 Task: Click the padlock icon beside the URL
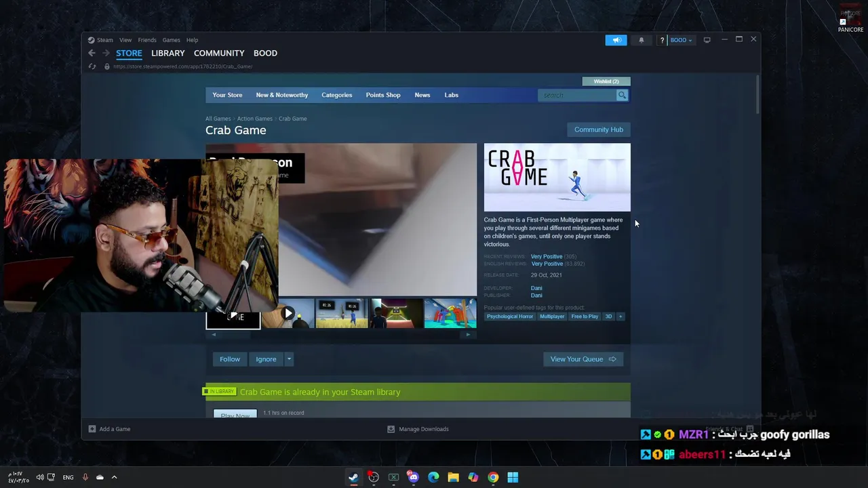coord(106,66)
